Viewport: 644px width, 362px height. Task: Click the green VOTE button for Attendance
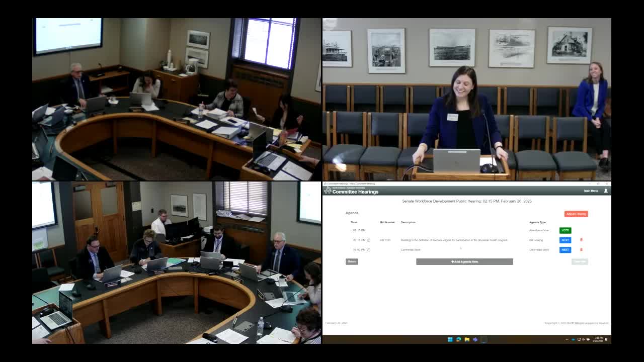coord(565,230)
